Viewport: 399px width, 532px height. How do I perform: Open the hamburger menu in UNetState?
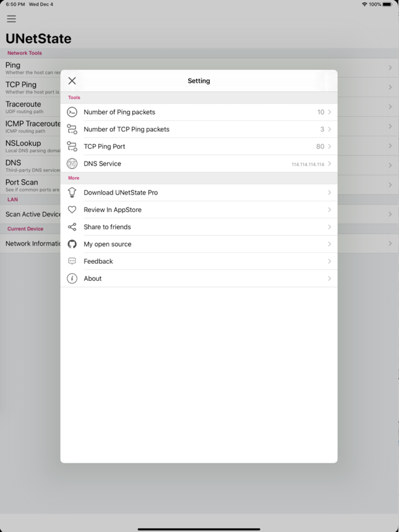[x=11, y=19]
